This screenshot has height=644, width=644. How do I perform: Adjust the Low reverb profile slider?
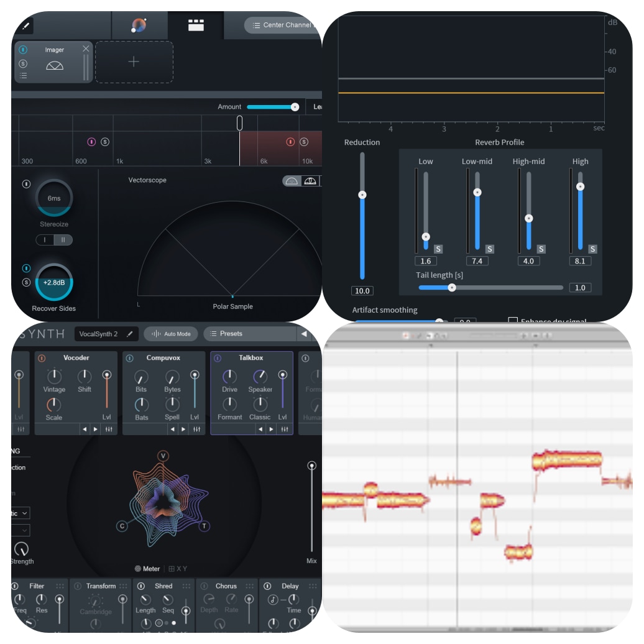click(426, 237)
